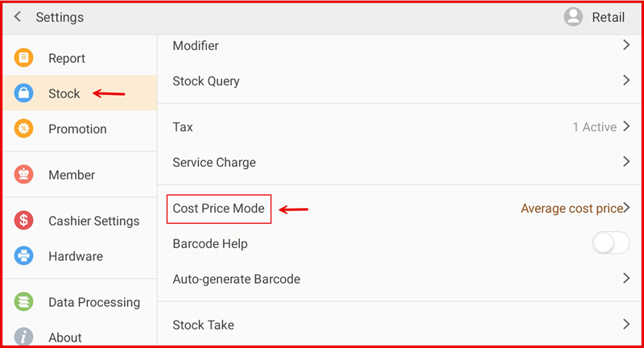Screen dimensions: 644x348
Task: Expand the Service Charge chevron
Action: [x=625, y=162]
